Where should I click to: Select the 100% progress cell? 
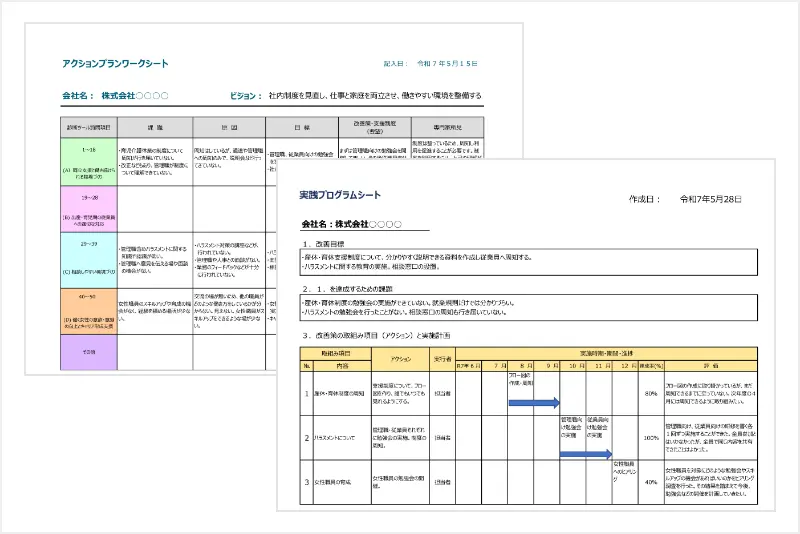650,437
